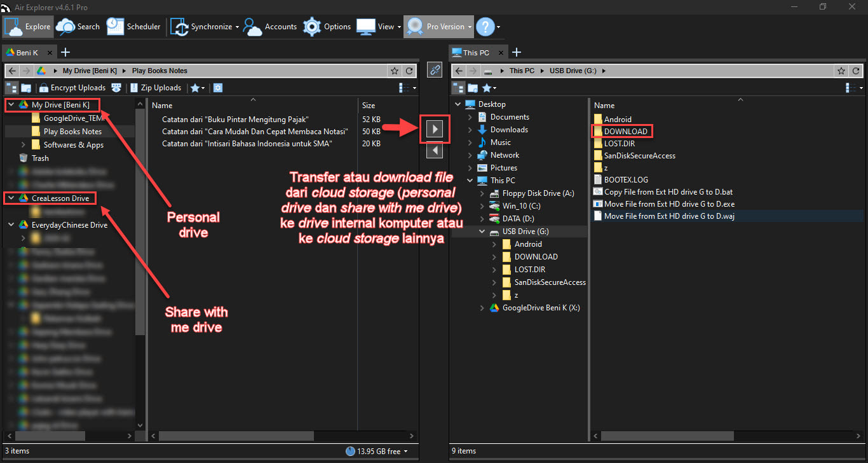
Task: Toggle Zip Uploads
Action: [x=156, y=88]
